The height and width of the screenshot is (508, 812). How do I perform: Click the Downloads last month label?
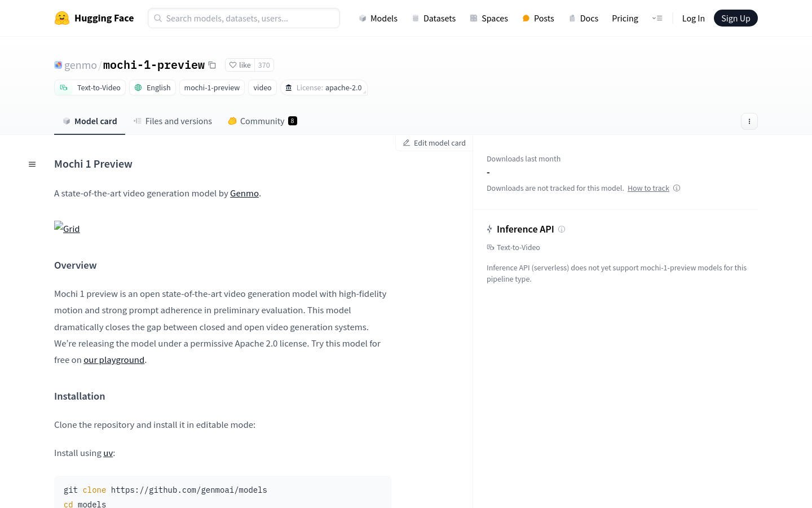point(523,159)
